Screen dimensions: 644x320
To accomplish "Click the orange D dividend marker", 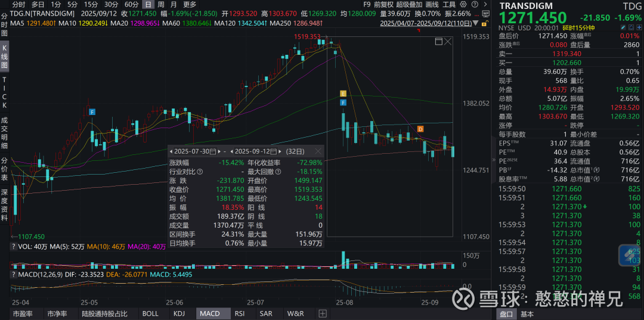I will (420, 129).
